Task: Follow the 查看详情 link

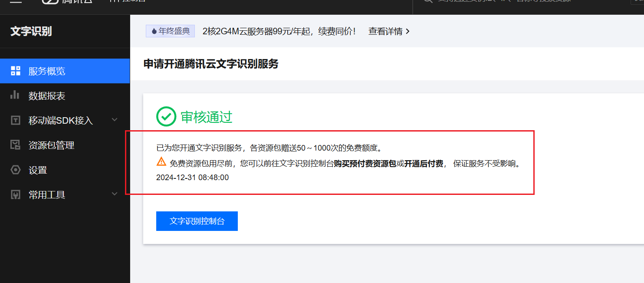Action: click(x=389, y=31)
